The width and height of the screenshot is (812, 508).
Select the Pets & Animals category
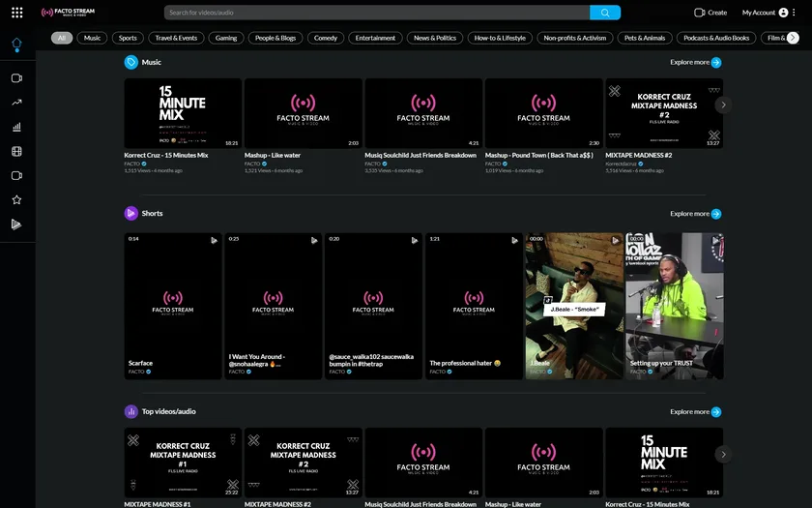point(645,38)
